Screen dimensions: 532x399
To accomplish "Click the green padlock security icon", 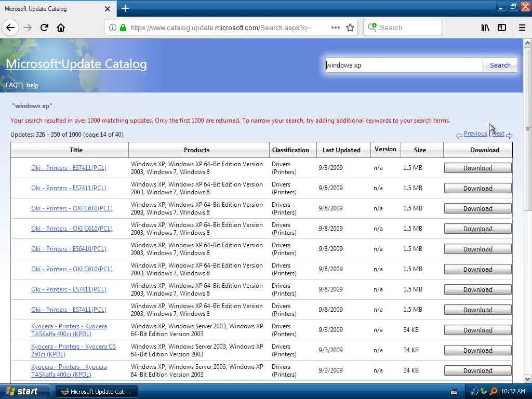I will click(123, 28).
